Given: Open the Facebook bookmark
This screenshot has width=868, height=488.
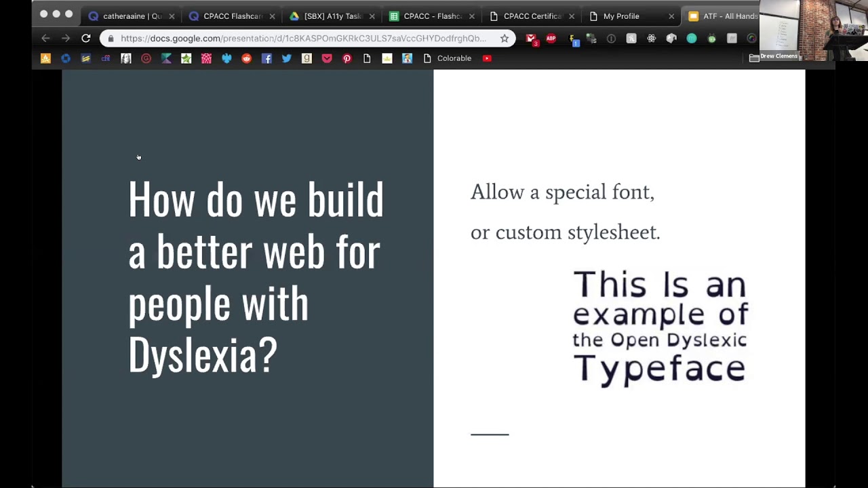Looking at the screenshot, I should pyautogui.click(x=267, y=58).
